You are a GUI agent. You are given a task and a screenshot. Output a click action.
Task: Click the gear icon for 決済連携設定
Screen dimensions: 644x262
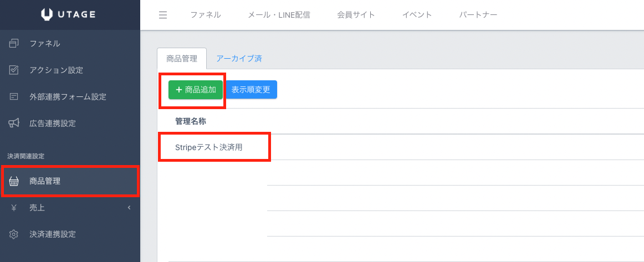click(x=14, y=234)
